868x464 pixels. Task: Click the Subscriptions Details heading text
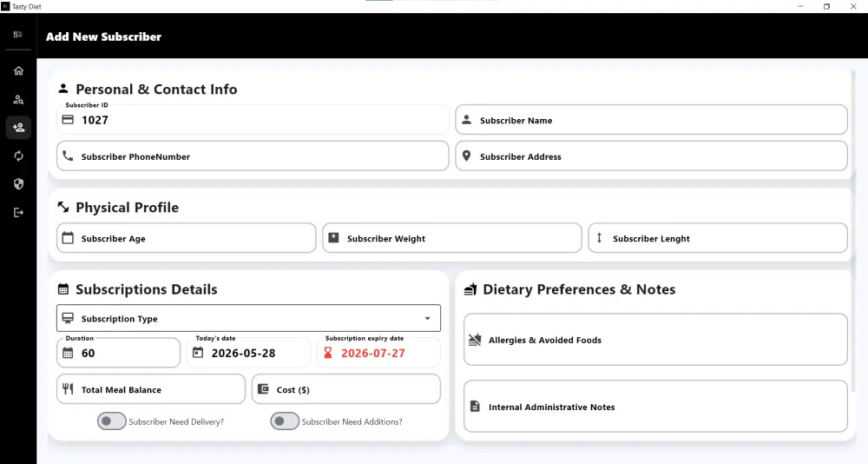coord(147,289)
